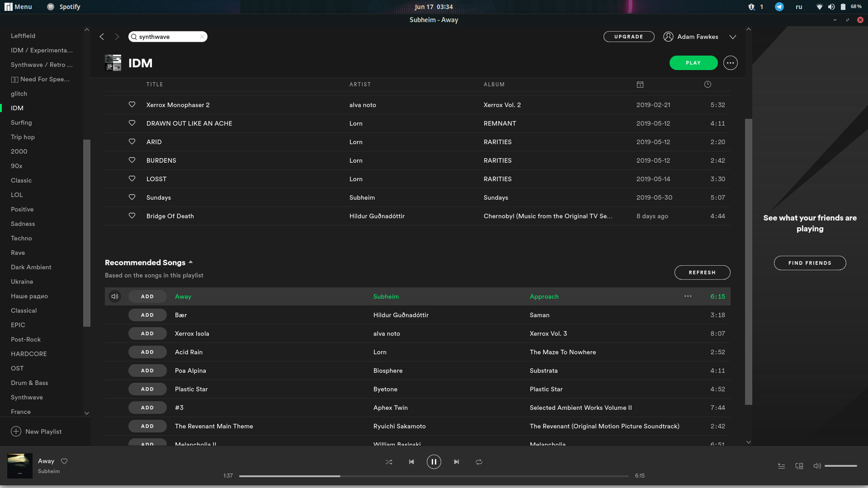Image resolution: width=868 pixels, height=488 pixels.
Task: Sort tracks by TITLE column
Action: tap(155, 85)
